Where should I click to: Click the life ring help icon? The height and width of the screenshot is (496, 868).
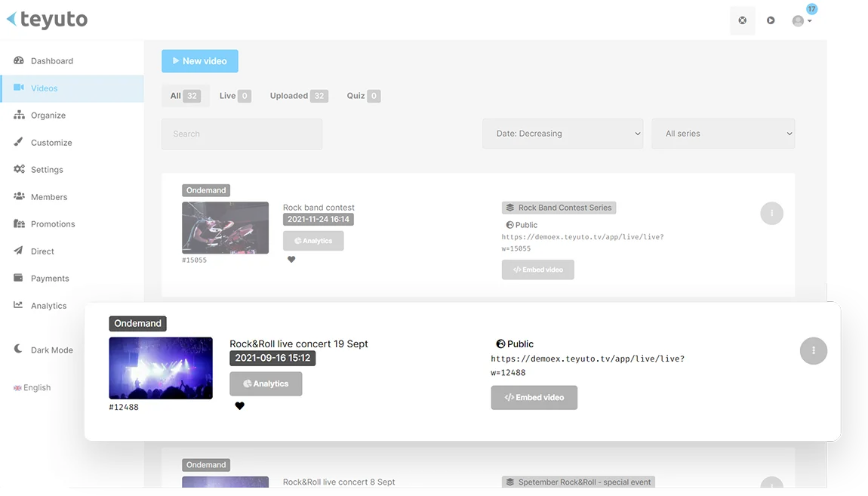[x=742, y=20]
